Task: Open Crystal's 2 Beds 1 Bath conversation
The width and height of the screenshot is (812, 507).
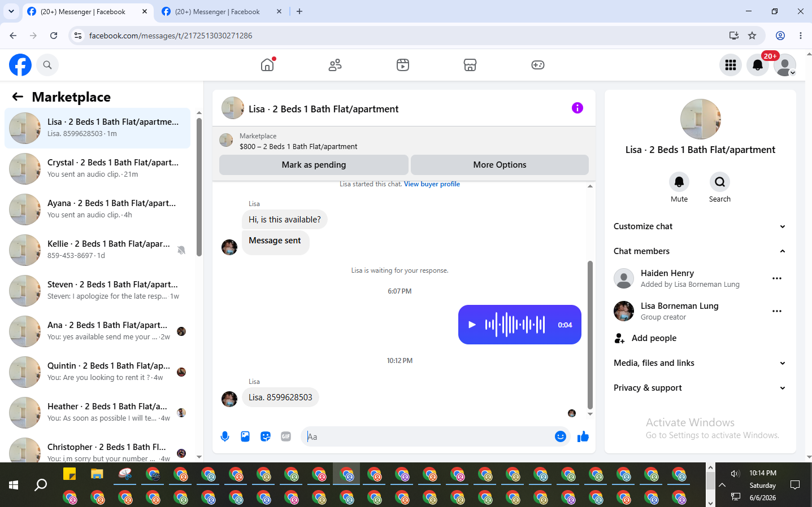Action: pos(97,169)
